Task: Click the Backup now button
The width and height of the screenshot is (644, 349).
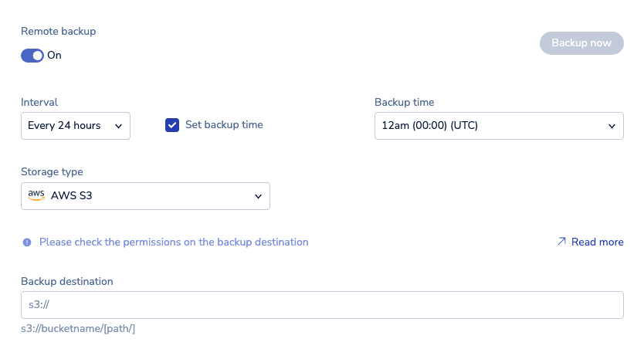Action: [581, 43]
